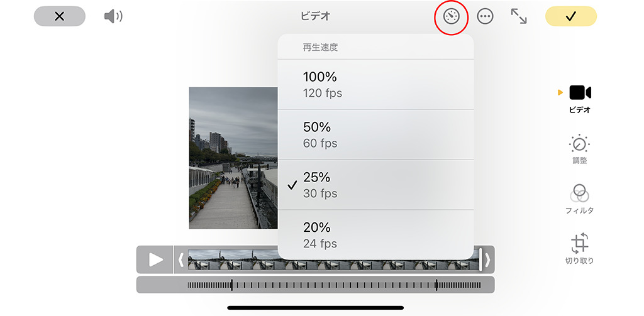The height and width of the screenshot is (316, 644).
Task: Open the playback speed gauge icon
Action: 451,17
